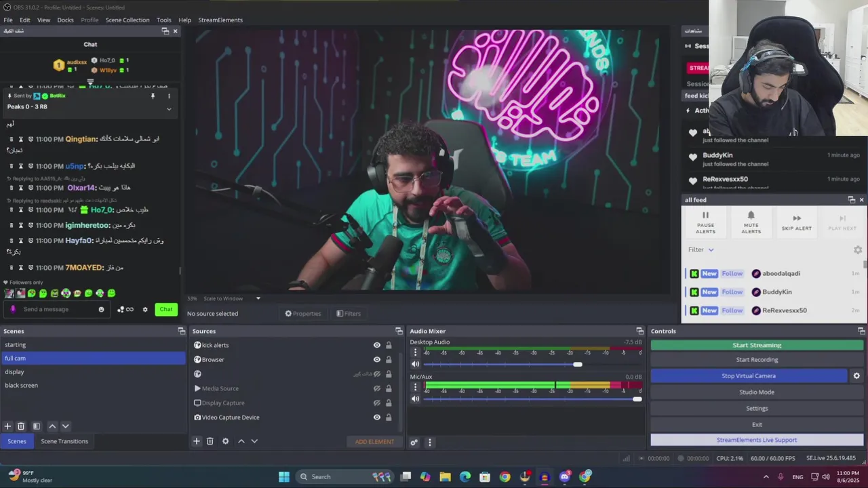The image size is (868, 488).
Task: Open Discord from the taskbar
Action: 565,476
